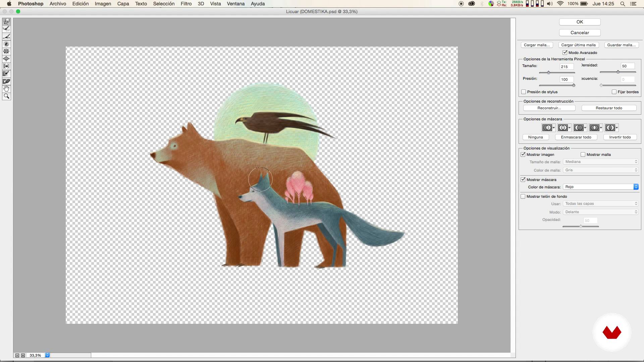The image size is (644, 362).
Task: Select the Hand tool
Action: tap(6, 88)
